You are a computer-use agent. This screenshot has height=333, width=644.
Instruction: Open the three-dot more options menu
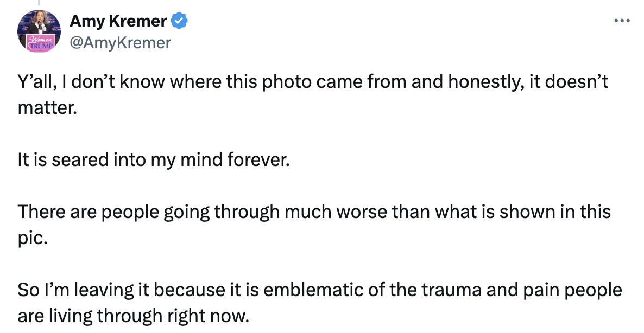622,20
